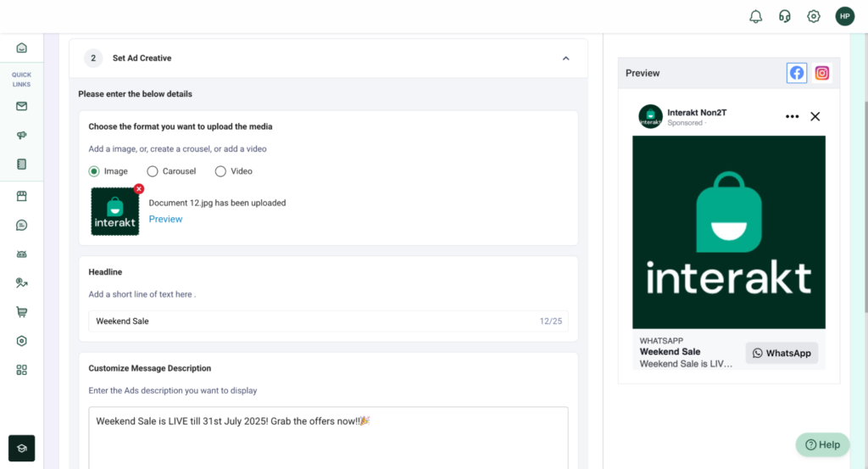Remove uploaded Document 12.jpg image

click(138, 189)
